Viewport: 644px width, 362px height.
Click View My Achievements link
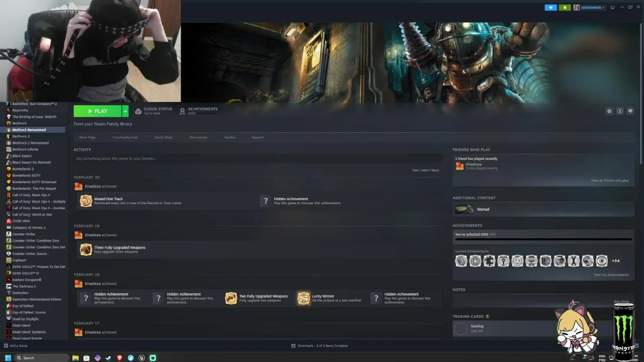(611, 275)
